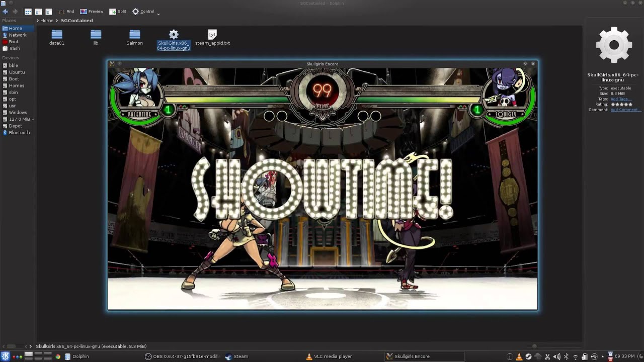Click Add Comment link in info panel
This screenshot has height=362, width=644.
pyautogui.click(x=625, y=110)
